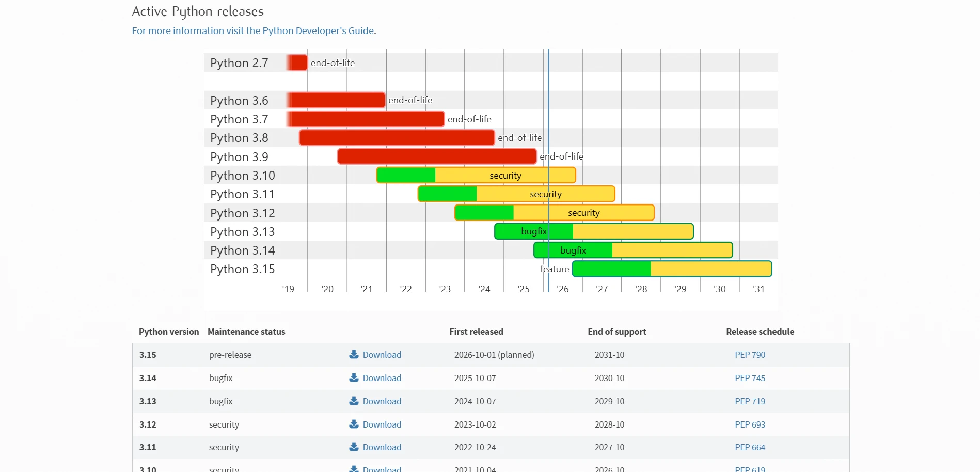This screenshot has width=980, height=472.
Task: Click the security label on Python 3.12 bar
Action: click(x=583, y=213)
